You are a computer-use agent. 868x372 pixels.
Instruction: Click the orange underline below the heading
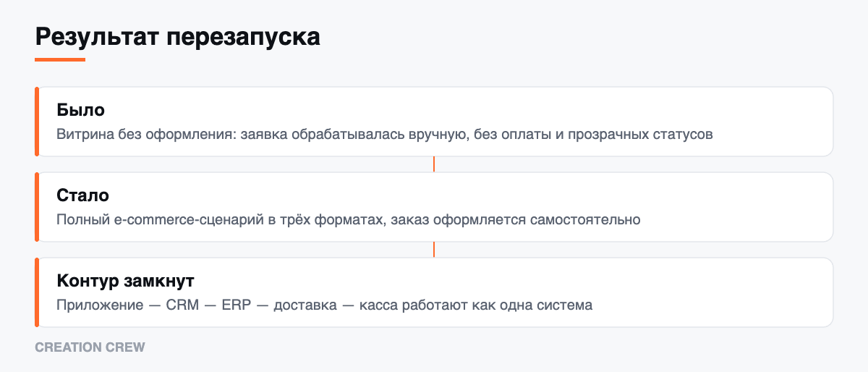click(x=60, y=59)
